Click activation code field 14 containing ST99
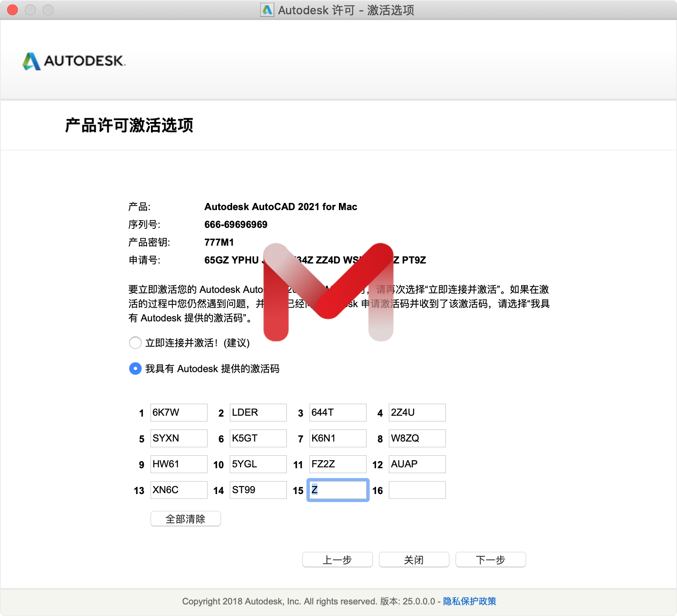The width and height of the screenshot is (677, 616). (x=258, y=490)
